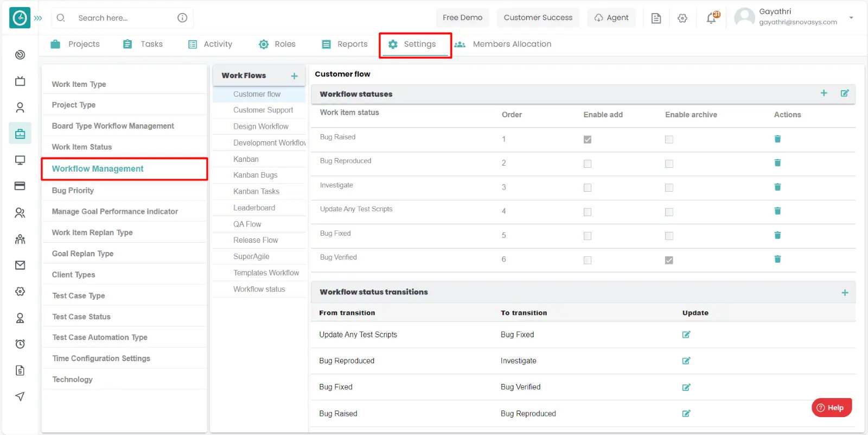Edit transition Update Any Test Scripts to Bug Fixed

686,335
